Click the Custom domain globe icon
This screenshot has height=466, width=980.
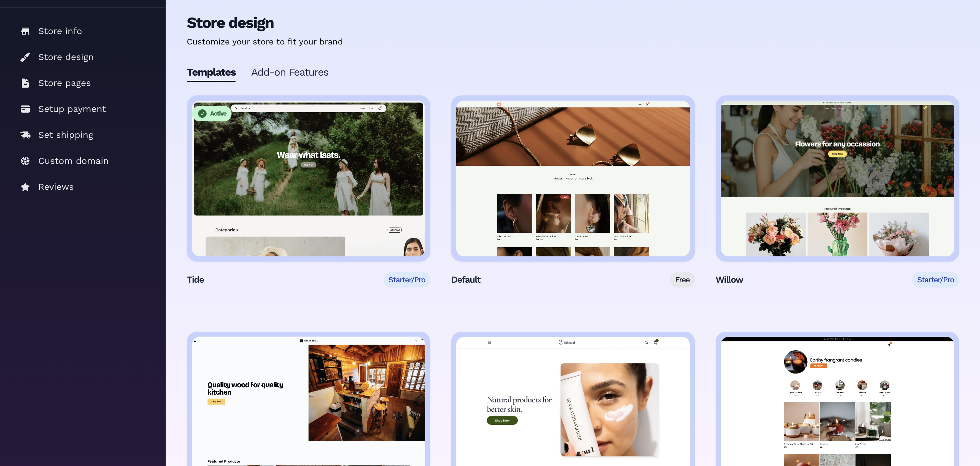pyautogui.click(x=25, y=161)
